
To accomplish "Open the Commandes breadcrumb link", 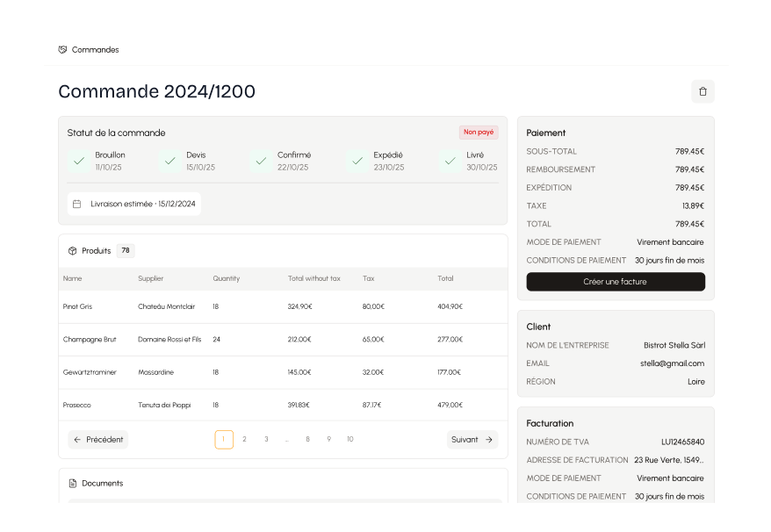I will [x=95, y=49].
